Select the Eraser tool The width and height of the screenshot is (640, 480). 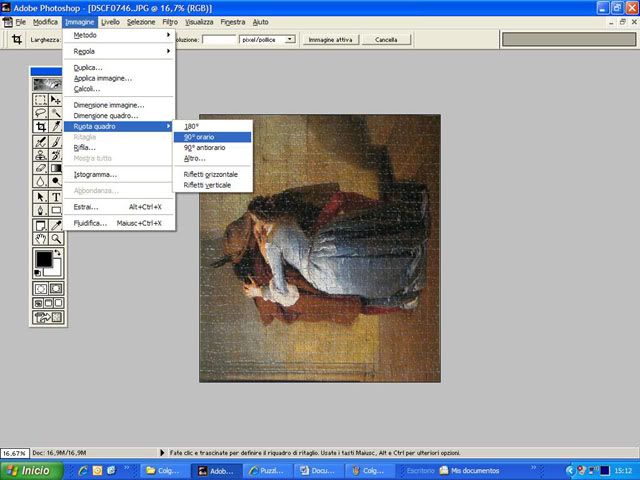point(40,168)
